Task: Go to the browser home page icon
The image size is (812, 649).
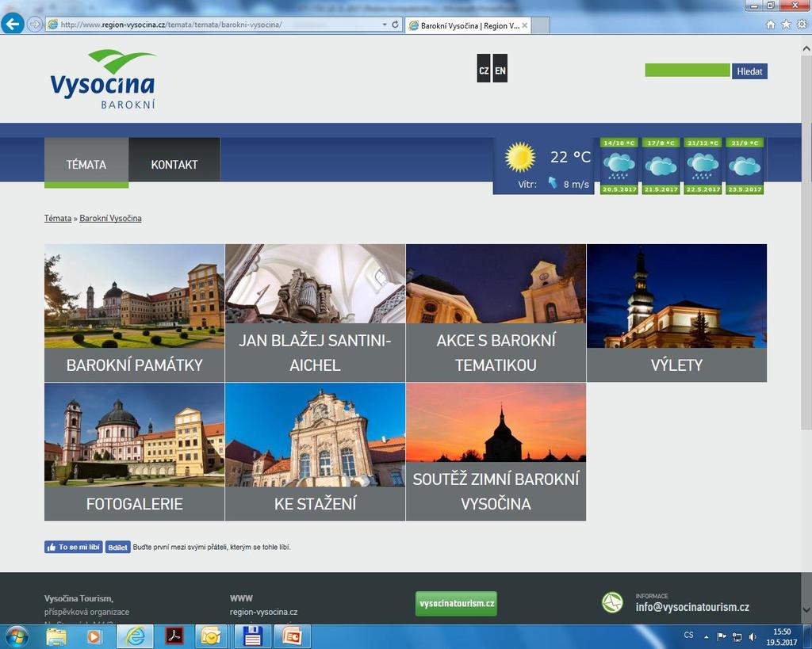Action: (771, 25)
